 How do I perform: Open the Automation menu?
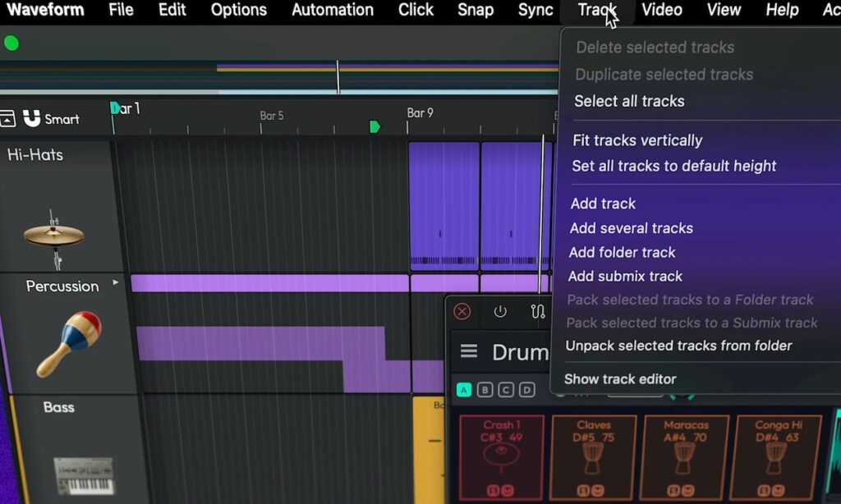(x=333, y=10)
